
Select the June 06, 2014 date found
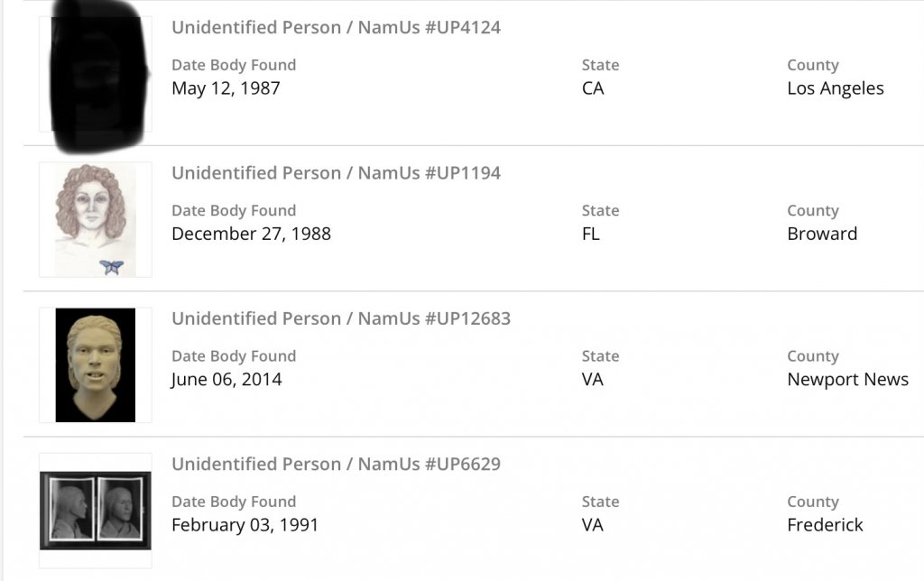click(x=226, y=380)
